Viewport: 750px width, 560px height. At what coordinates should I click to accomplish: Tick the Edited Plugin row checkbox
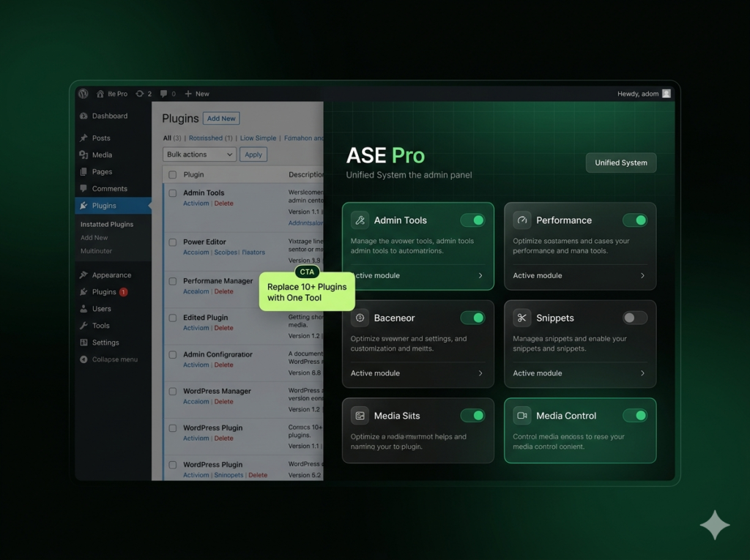coord(173,318)
